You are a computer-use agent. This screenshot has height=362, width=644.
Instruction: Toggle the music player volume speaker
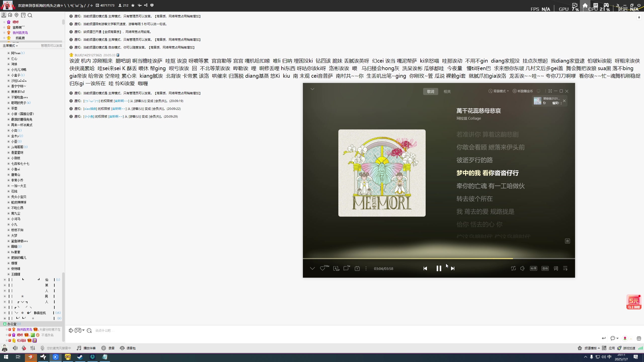pyautogui.click(x=522, y=268)
